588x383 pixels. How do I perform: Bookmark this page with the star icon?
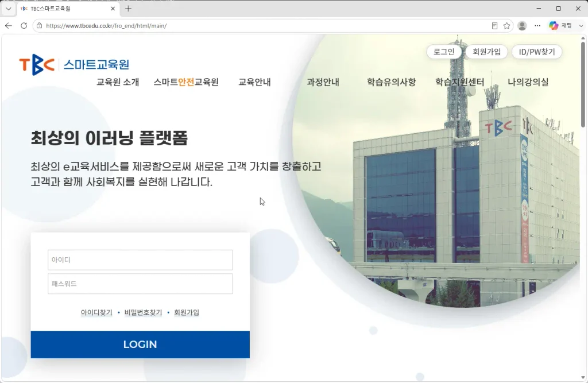(506, 25)
